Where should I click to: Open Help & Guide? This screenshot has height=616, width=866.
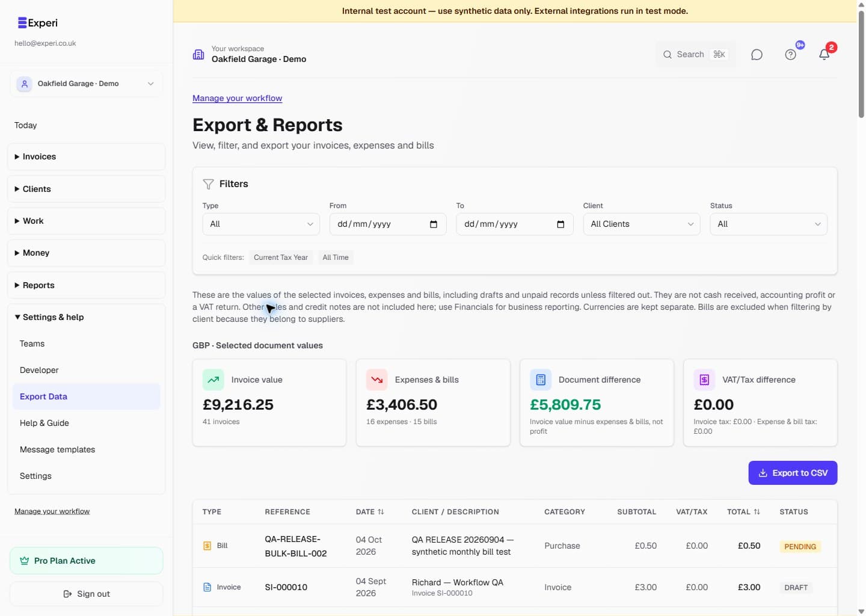[86, 423]
